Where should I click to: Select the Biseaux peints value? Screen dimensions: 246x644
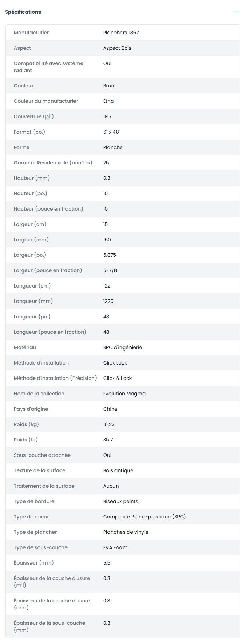click(120, 501)
